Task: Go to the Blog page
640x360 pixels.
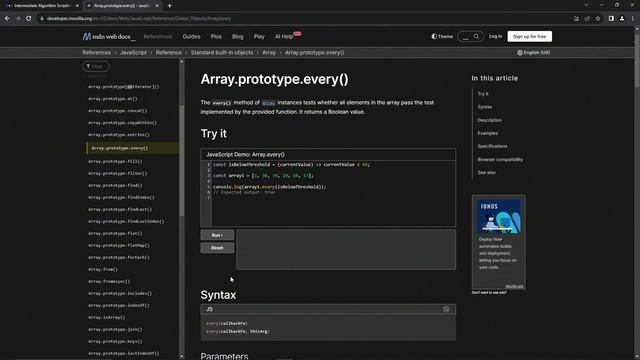Action: (x=238, y=36)
